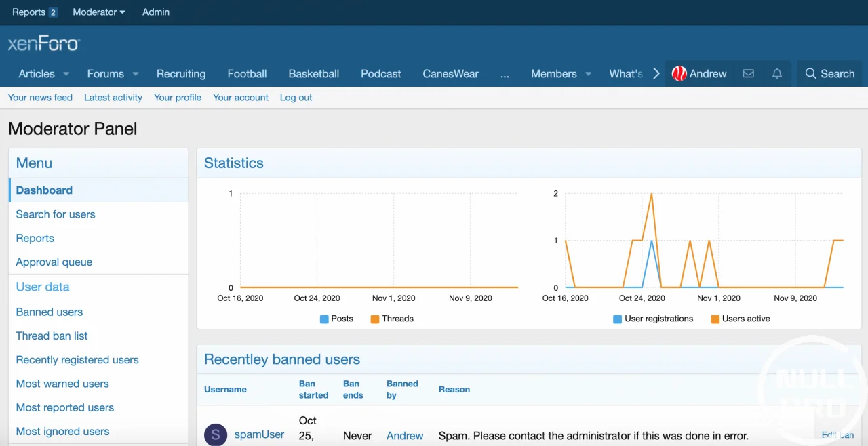This screenshot has height=446, width=868.
Task: Open the overflow ellipsis navigation item
Action: (505, 74)
